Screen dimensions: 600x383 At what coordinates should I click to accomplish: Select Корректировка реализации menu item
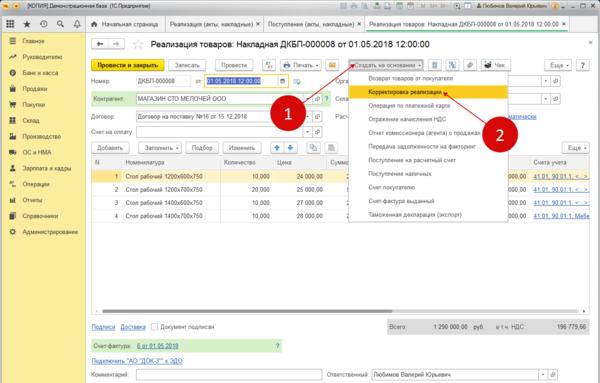pos(428,92)
